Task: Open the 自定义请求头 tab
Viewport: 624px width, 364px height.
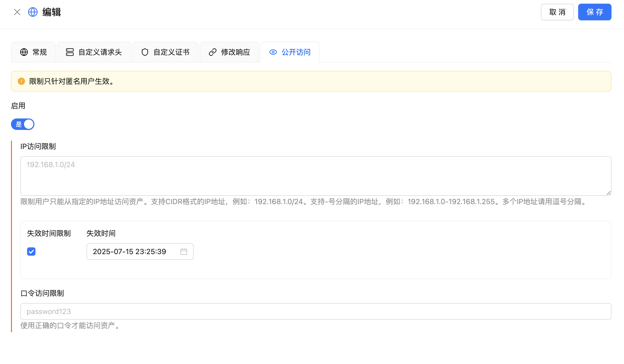Action: tap(94, 52)
